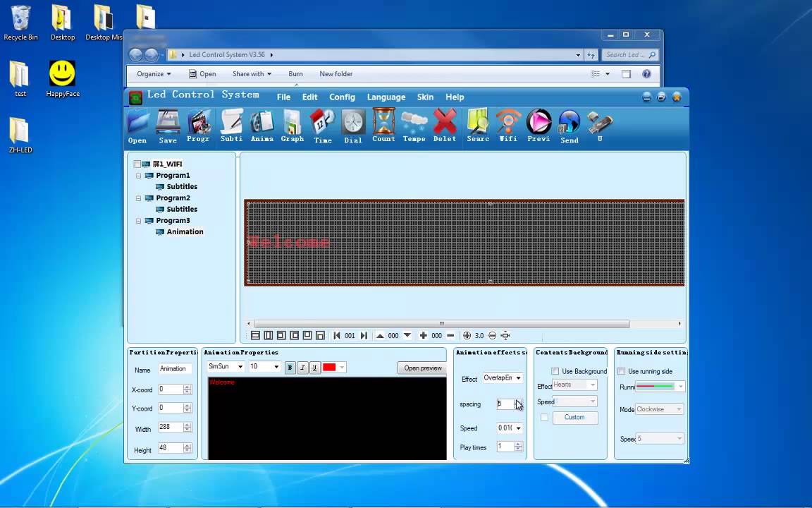The width and height of the screenshot is (812, 508).
Task: Open the Help menu
Action: pos(455,97)
